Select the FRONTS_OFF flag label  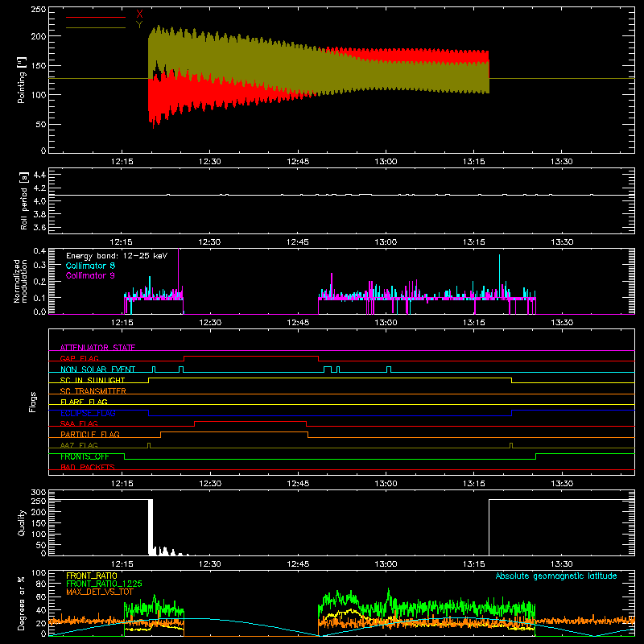pyautogui.click(x=85, y=456)
